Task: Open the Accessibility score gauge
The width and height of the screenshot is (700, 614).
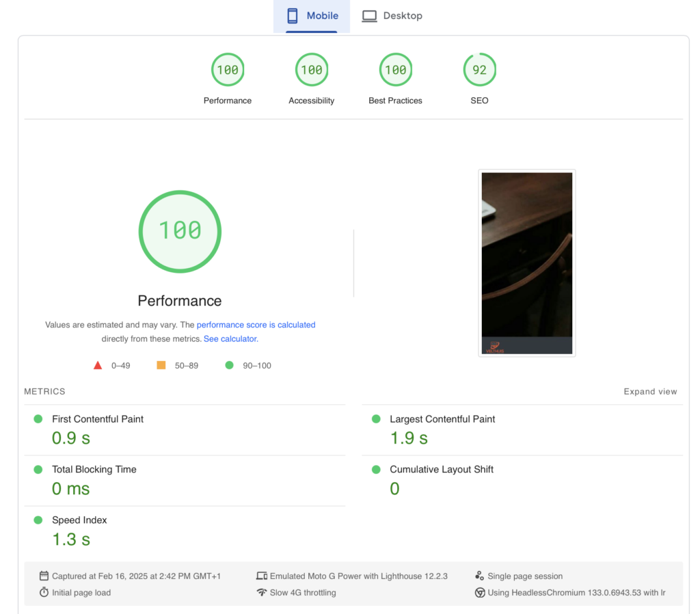Action: pyautogui.click(x=312, y=70)
